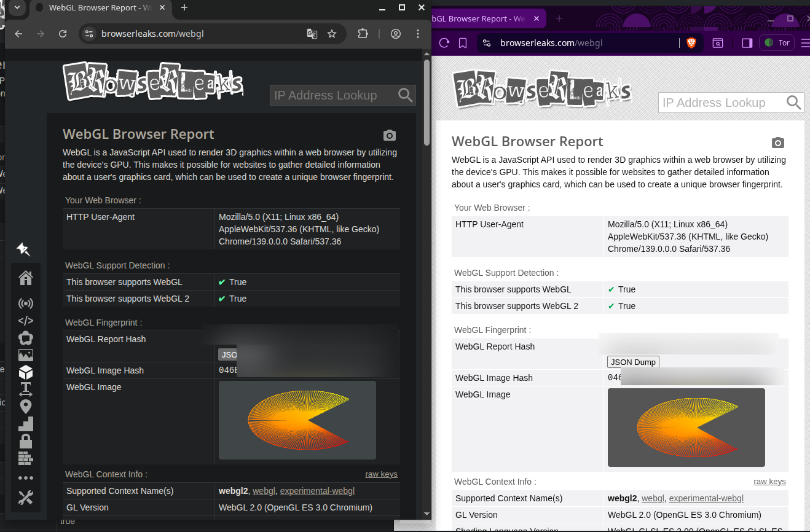Open the location pin icon in sidebar
The height and width of the screenshot is (532, 810).
(x=26, y=407)
